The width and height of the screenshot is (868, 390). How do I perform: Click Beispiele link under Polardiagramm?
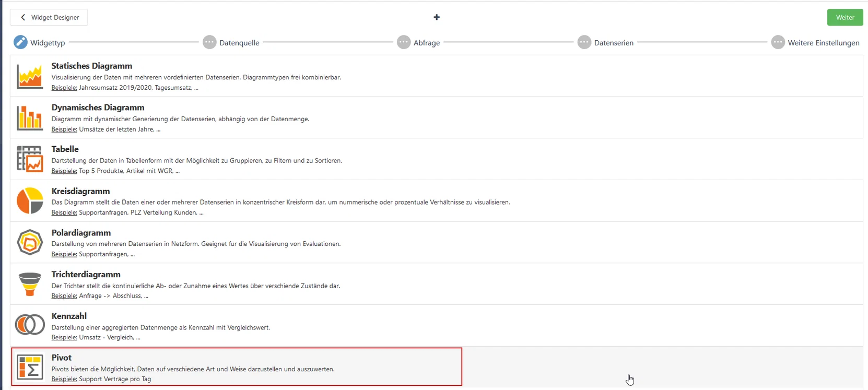pos(64,254)
